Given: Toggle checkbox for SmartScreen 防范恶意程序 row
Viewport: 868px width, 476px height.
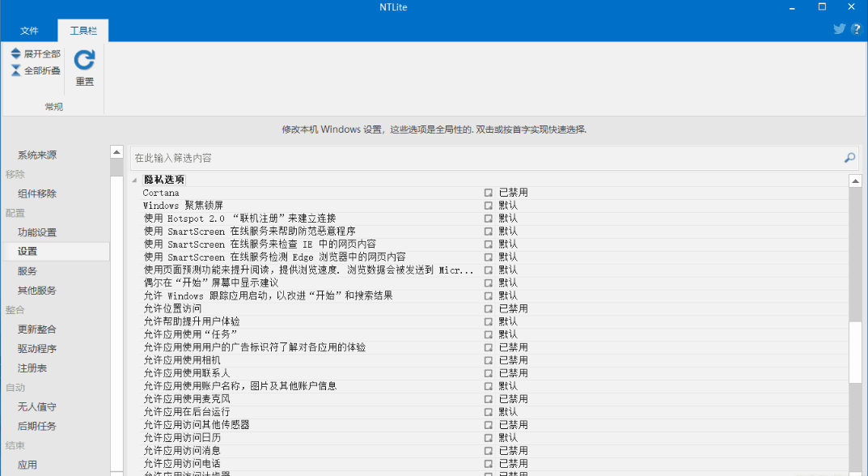Looking at the screenshot, I should (x=489, y=232).
